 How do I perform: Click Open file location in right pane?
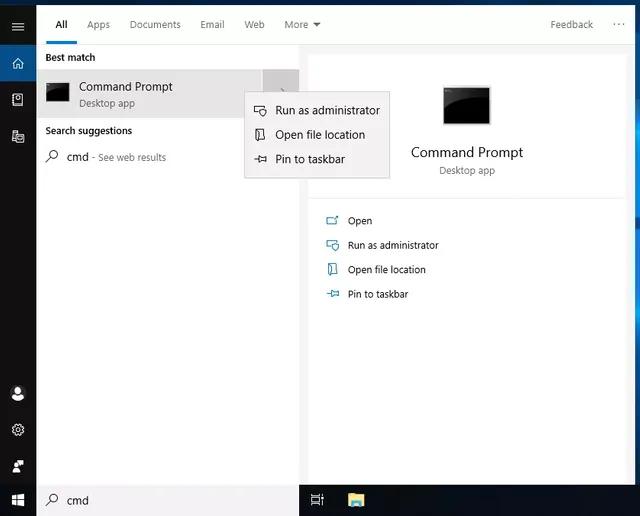387,270
